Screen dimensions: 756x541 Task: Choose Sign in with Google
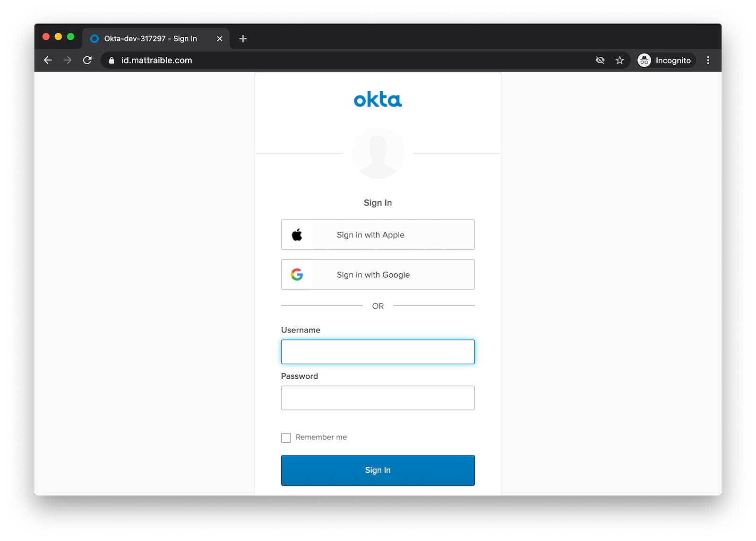click(x=378, y=275)
